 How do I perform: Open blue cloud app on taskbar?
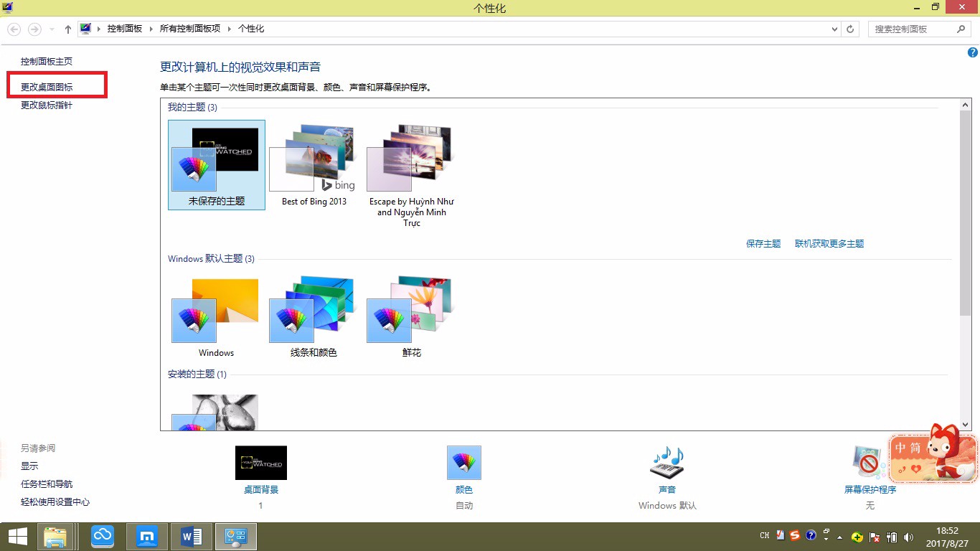pyautogui.click(x=103, y=537)
